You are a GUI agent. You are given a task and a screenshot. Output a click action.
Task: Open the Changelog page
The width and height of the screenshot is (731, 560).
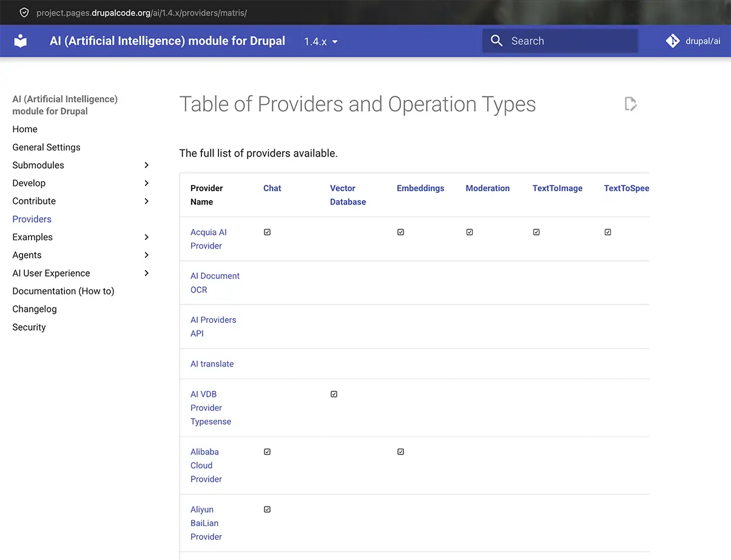point(35,309)
